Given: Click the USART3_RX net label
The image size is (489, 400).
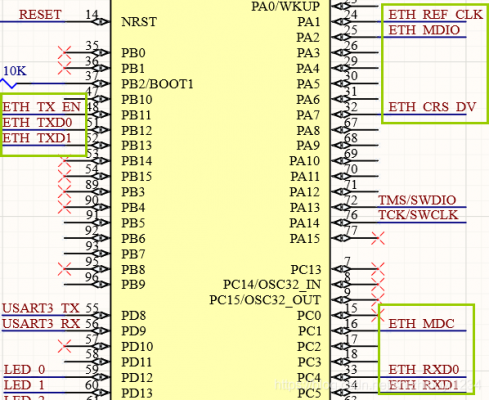Looking at the screenshot, I should click(x=41, y=324).
